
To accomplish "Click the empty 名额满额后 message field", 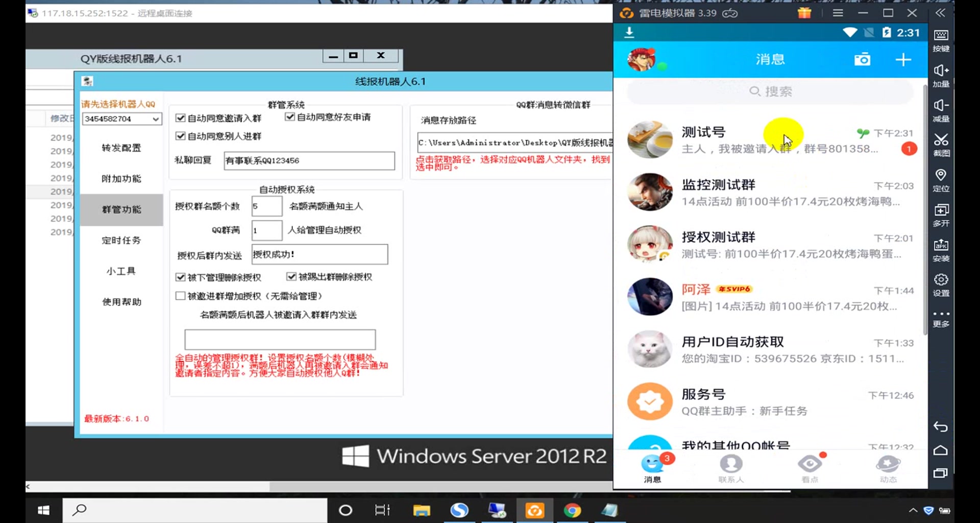I will coord(280,339).
